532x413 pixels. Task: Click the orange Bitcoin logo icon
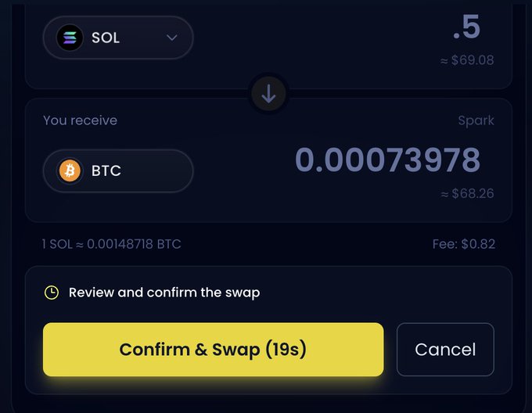(70, 171)
